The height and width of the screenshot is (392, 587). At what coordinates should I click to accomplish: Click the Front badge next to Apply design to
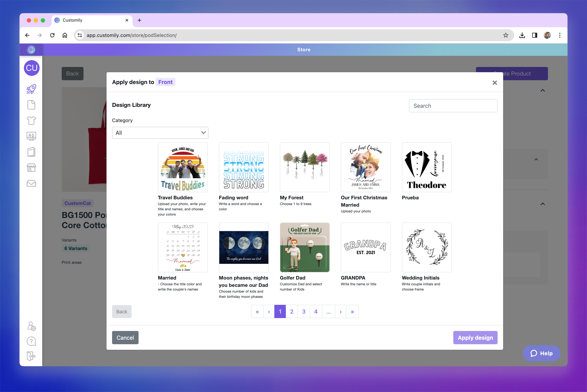point(165,82)
